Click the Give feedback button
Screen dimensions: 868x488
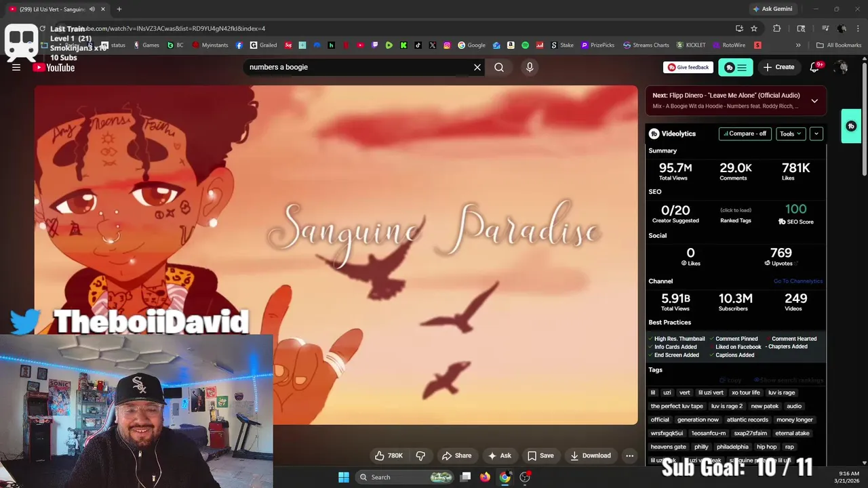(x=688, y=67)
